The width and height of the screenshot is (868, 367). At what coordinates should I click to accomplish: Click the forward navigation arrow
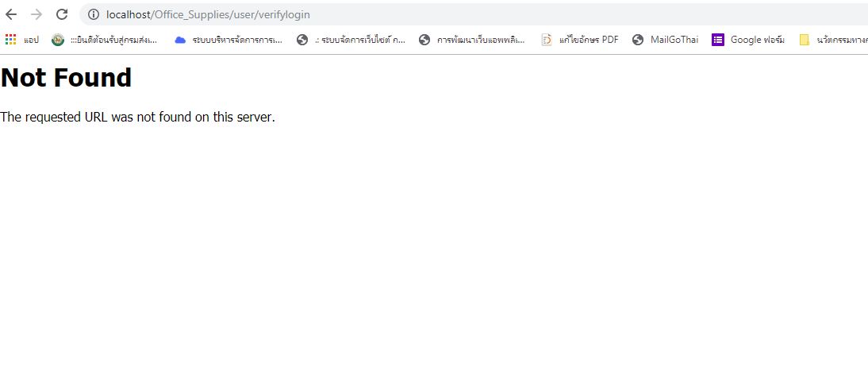tap(36, 14)
